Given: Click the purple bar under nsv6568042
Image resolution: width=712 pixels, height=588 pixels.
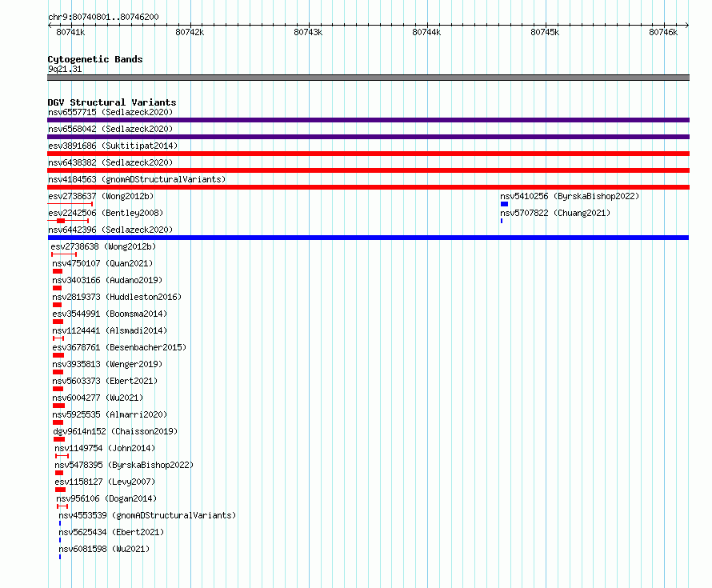Looking at the screenshot, I should point(368,137).
